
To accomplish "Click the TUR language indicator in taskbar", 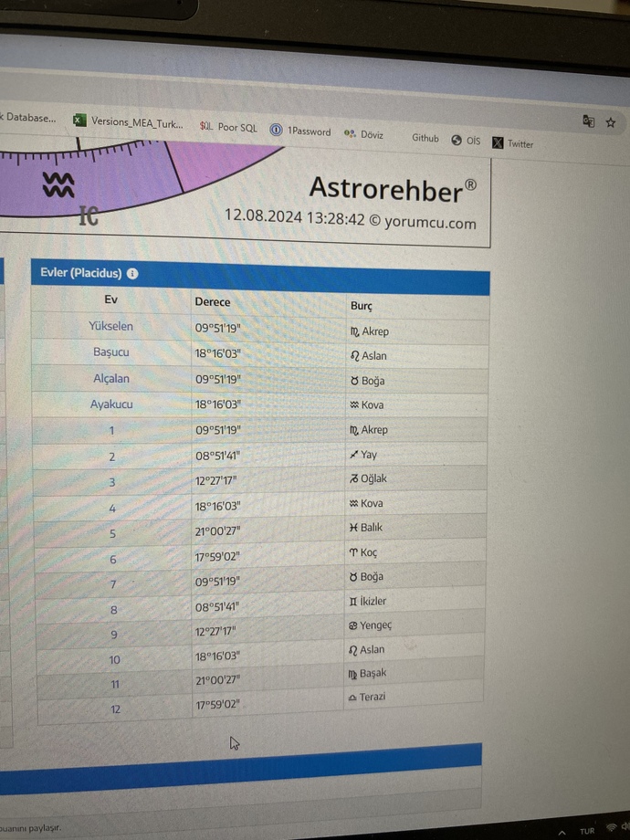I will click(587, 832).
